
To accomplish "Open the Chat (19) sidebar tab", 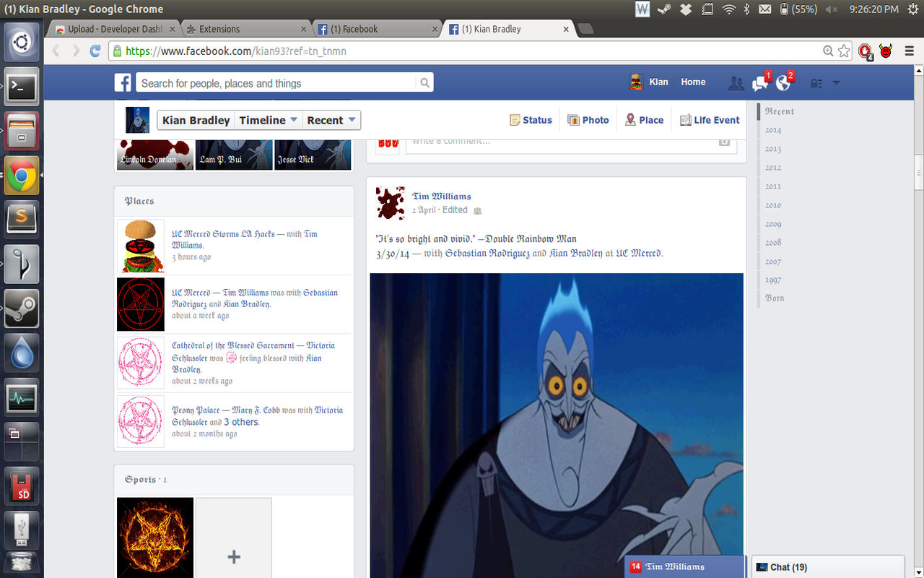I will coord(828,567).
